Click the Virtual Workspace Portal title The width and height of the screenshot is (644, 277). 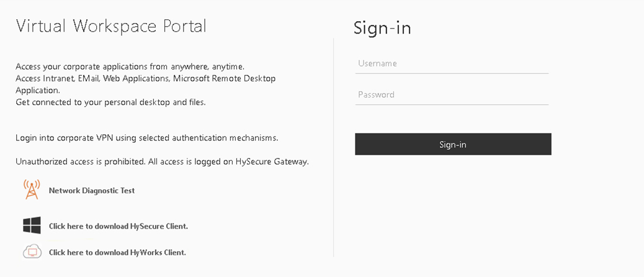[111, 26]
